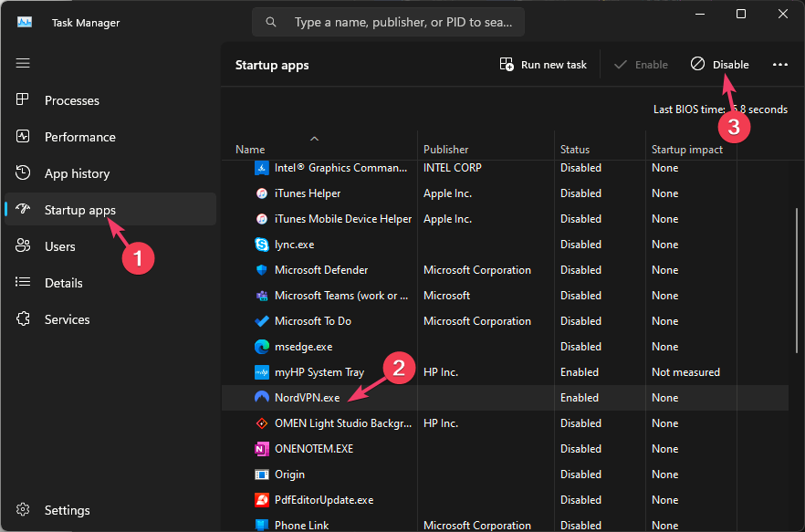Sort by the Startup impact column header

(x=687, y=150)
